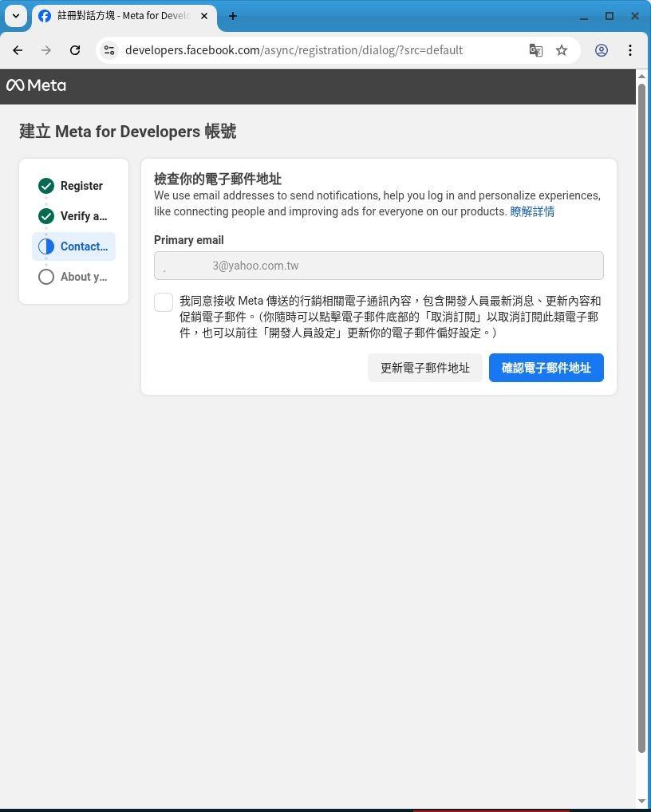Click the Meta logo in header
The width and height of the screenshot is (651, 812).
point(36,85)
